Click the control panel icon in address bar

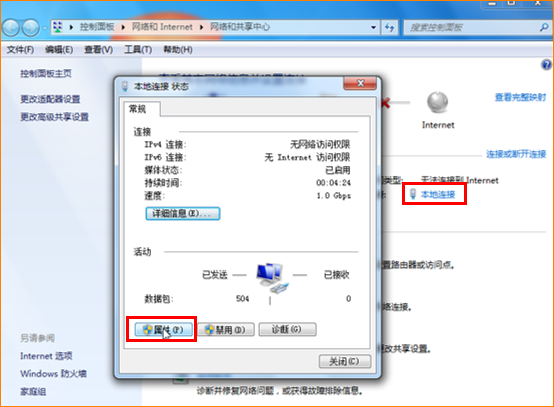click(58, 27)
